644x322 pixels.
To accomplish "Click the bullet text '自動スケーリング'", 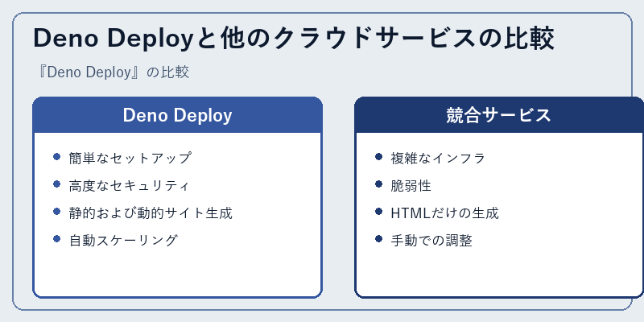I will (x=124, y=240).
